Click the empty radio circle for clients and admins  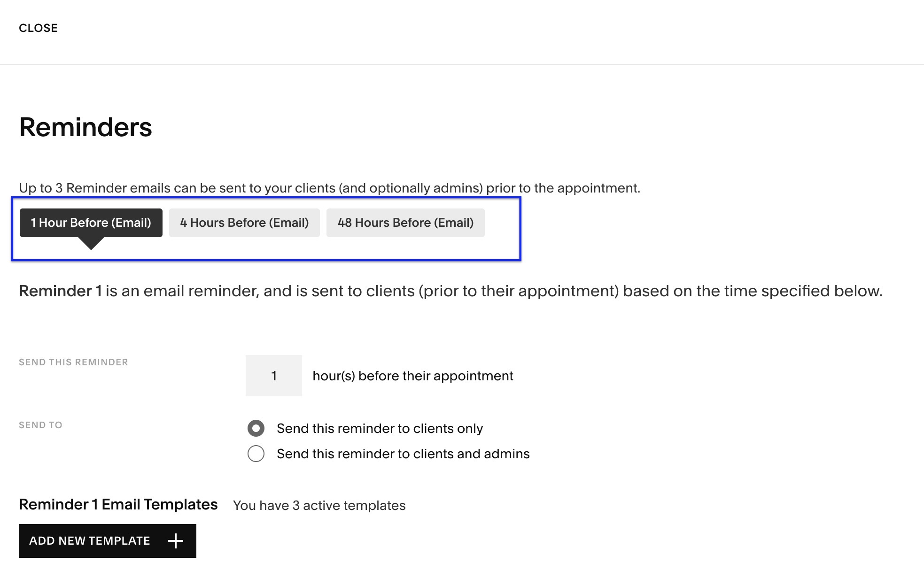[256, 454]
